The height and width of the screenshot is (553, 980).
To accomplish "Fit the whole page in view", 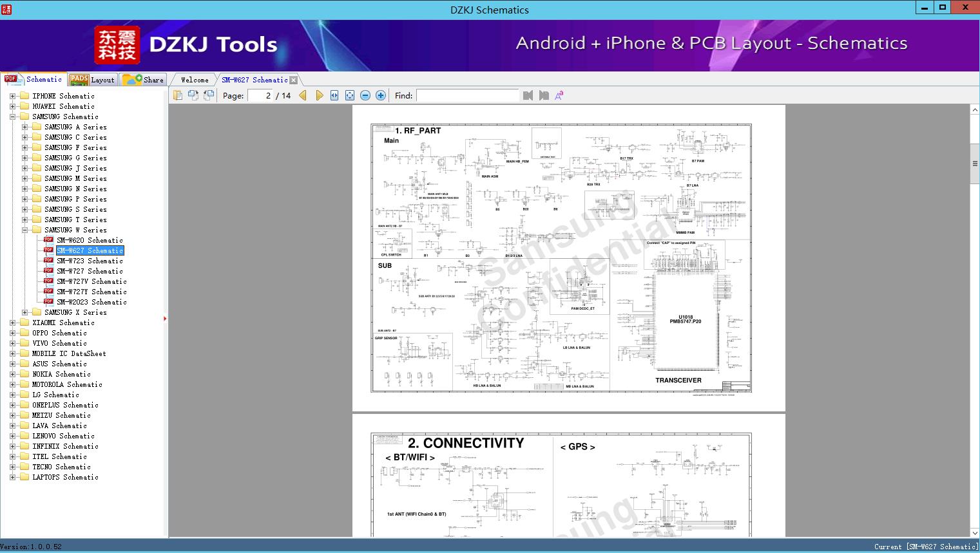I will coord(350,95).
